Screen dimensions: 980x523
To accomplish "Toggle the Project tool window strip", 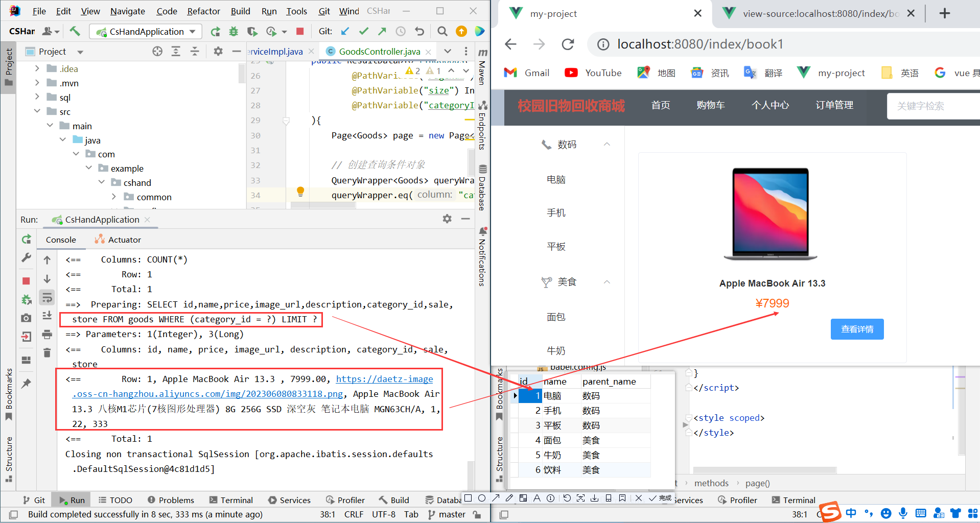I will [9, 66].
